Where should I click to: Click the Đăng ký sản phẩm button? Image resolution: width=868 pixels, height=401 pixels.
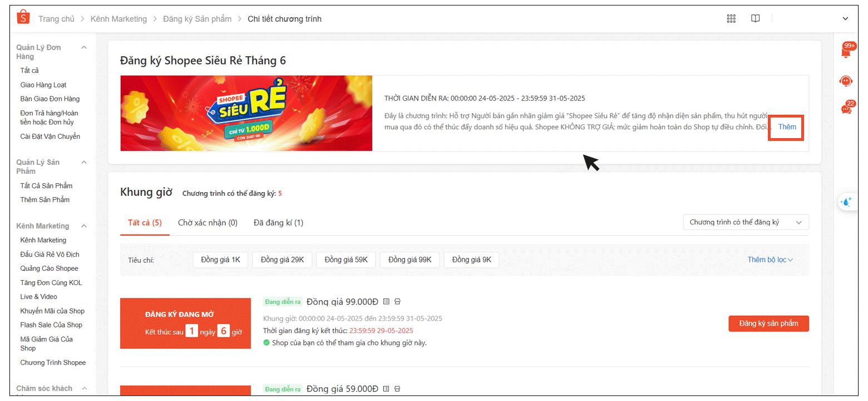coord(768,324)
